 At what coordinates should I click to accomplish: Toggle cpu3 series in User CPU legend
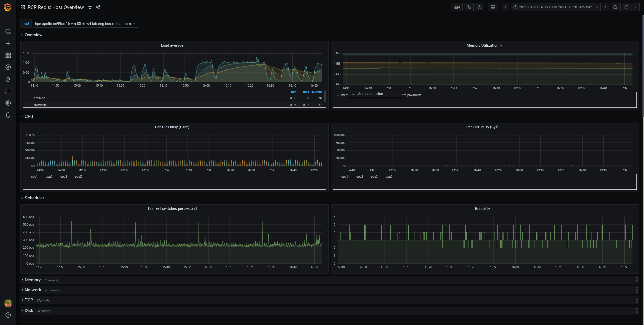64,177
